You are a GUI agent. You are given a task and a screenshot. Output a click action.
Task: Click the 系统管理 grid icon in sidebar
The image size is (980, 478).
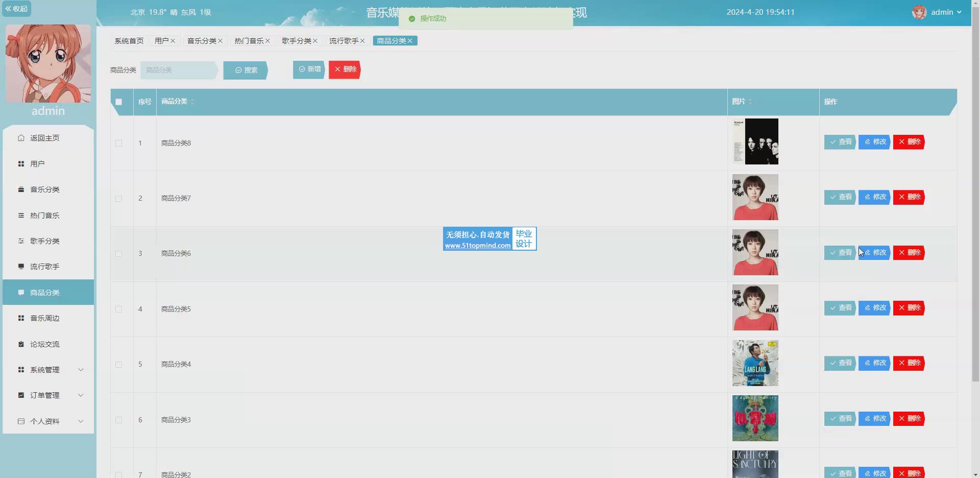pos(21,370)
